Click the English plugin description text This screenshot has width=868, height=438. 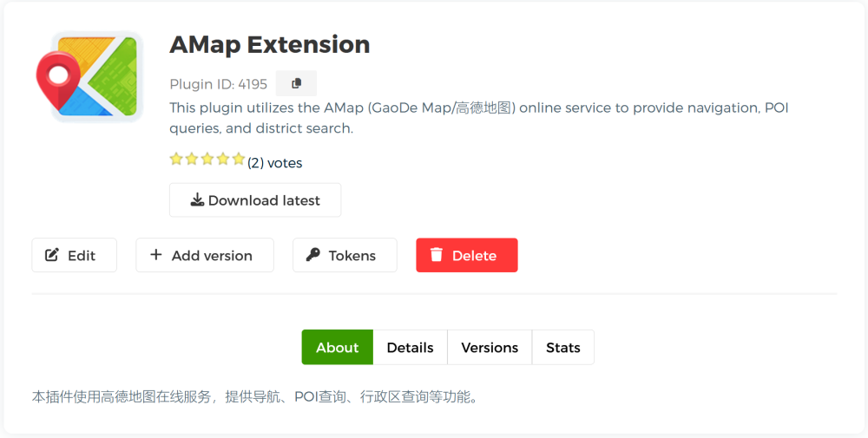[479, 118]
